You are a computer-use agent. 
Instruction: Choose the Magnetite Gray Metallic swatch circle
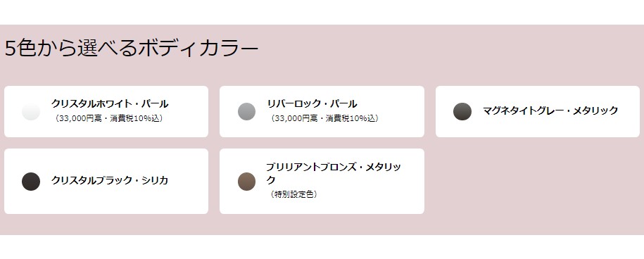[x=462, y=112]
